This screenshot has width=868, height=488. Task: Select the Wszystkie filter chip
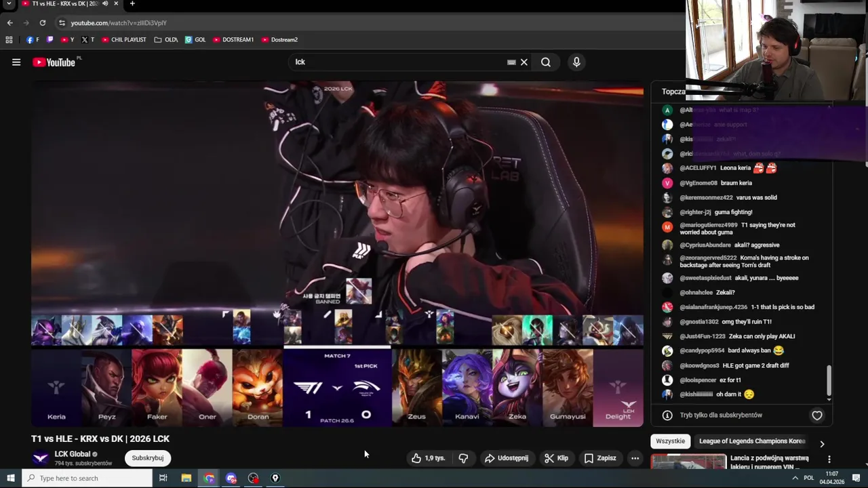(x=671, y=441)
